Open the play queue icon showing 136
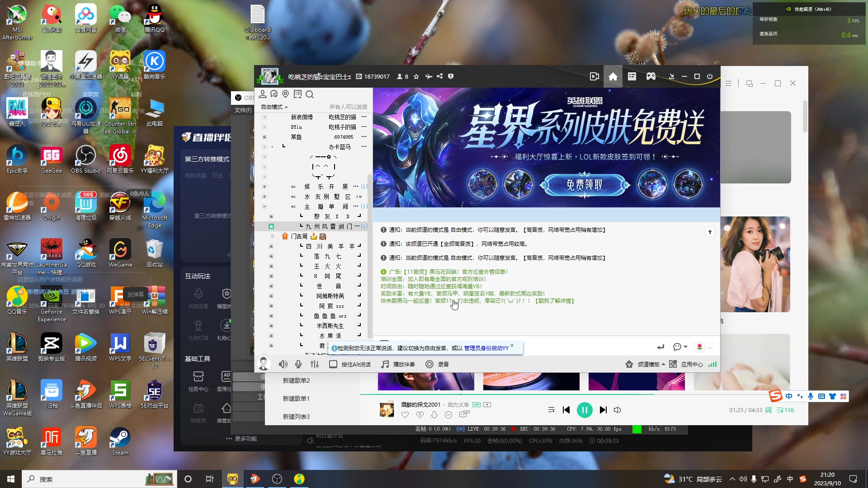This screenshot has width=868, height=488. pos(785,410)
